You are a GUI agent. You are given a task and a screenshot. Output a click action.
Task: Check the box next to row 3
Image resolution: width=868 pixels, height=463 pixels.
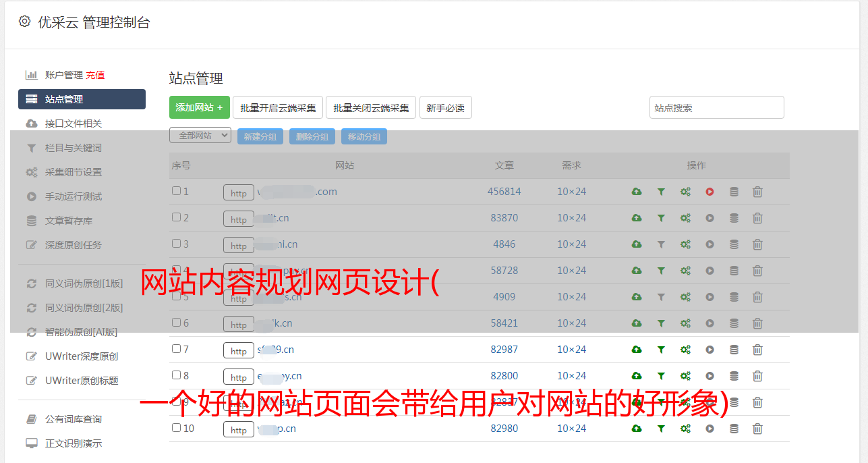click(176, 244)
